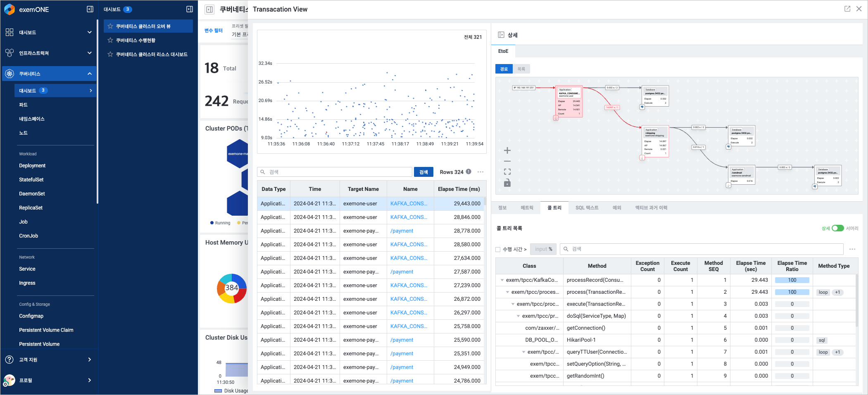Expand the 고객 지원 menu arrow

[x=90, y=359]
